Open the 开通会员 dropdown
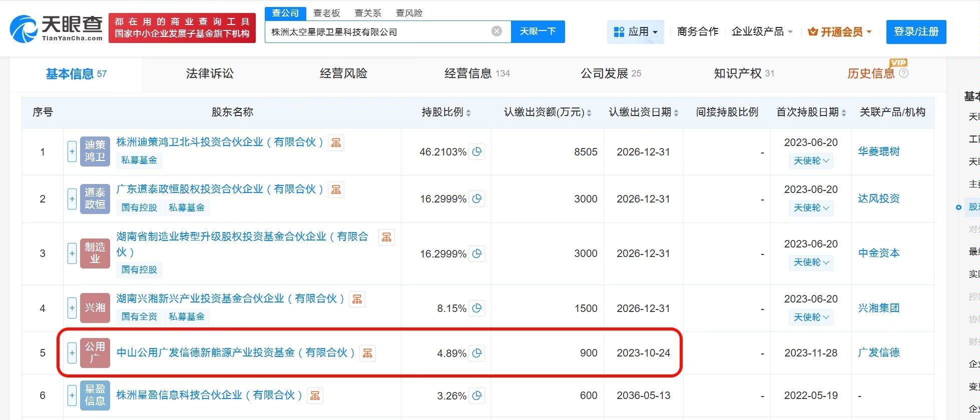 point(840,32)
